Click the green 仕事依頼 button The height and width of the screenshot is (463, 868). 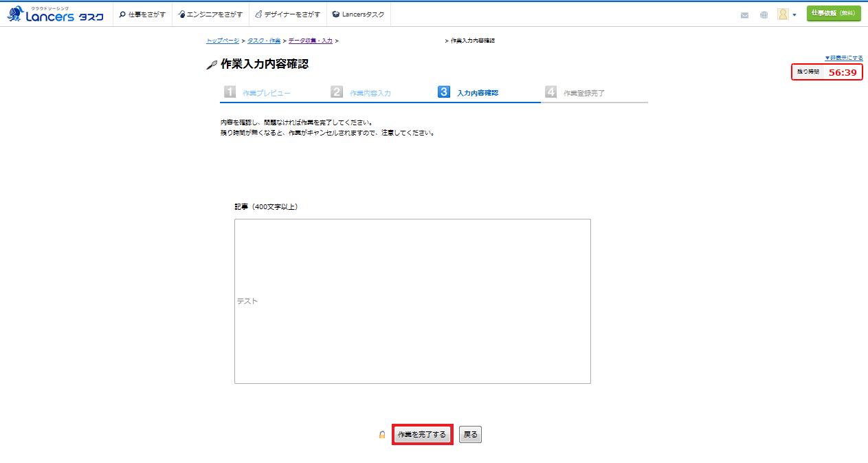coord(833,14)
